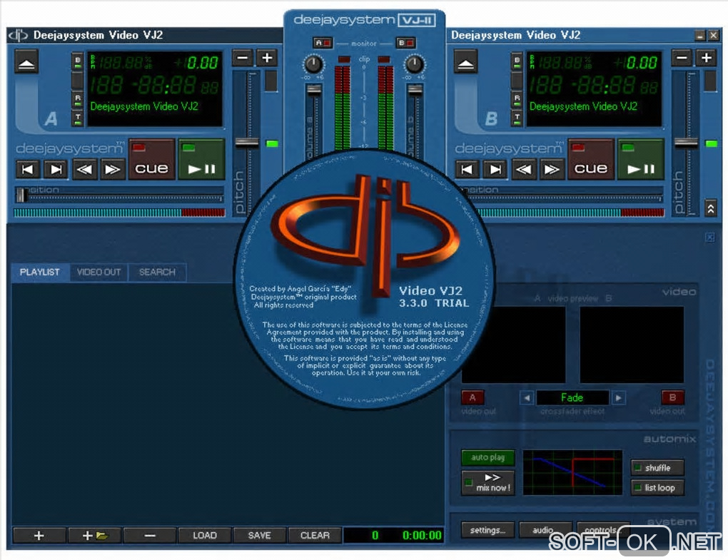This screenshot has width=728, height=560.
Task: Switch to the VIDEO OUT tab
Action: tap(99, 272)
